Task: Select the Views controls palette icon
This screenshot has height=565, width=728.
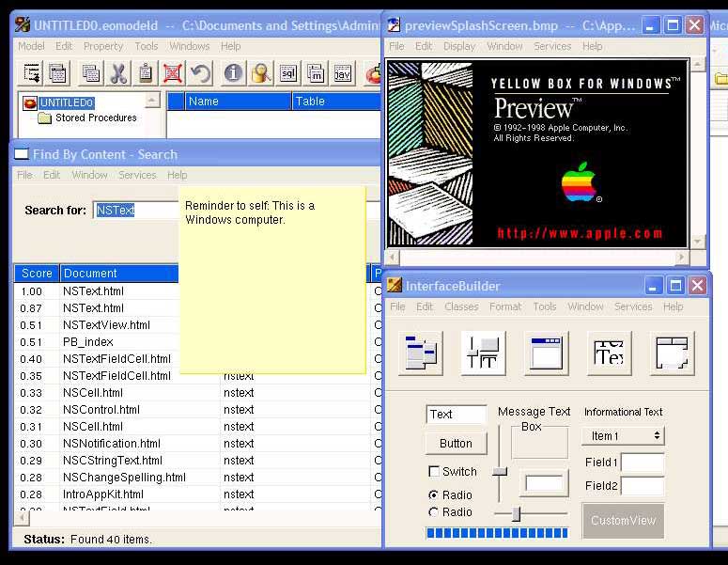Action: (x=483, y=353)
